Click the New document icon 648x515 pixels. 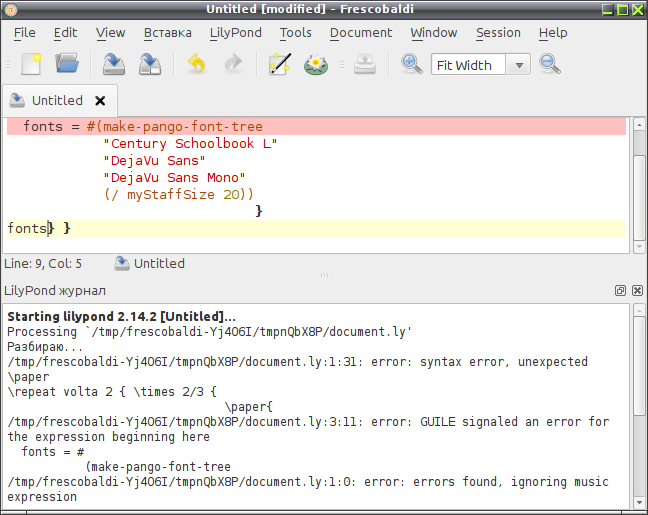[x=31, y=64]
